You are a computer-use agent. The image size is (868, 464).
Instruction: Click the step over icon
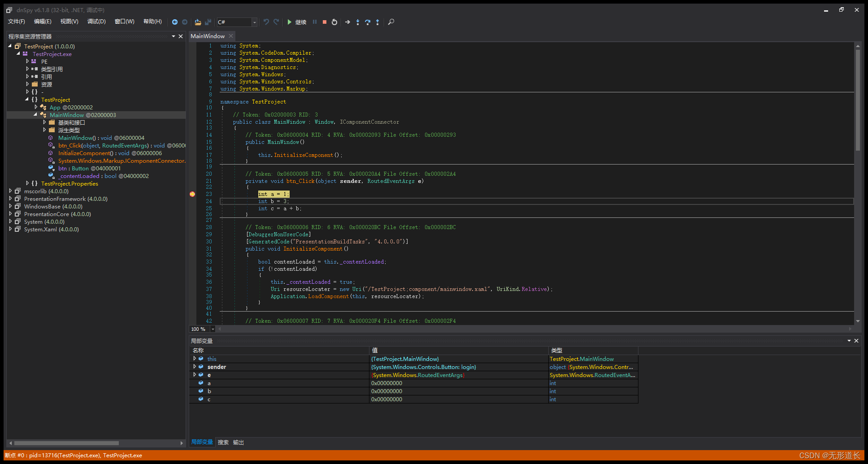click(368, 22)
